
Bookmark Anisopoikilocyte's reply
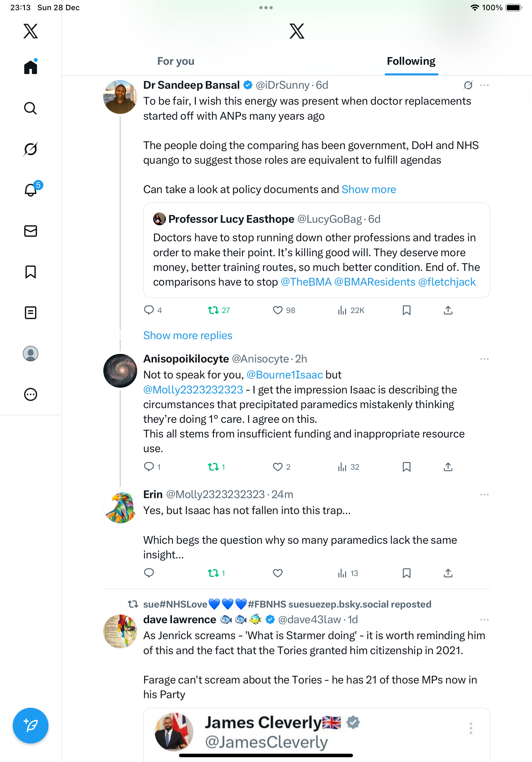click(x=406, y=467)
